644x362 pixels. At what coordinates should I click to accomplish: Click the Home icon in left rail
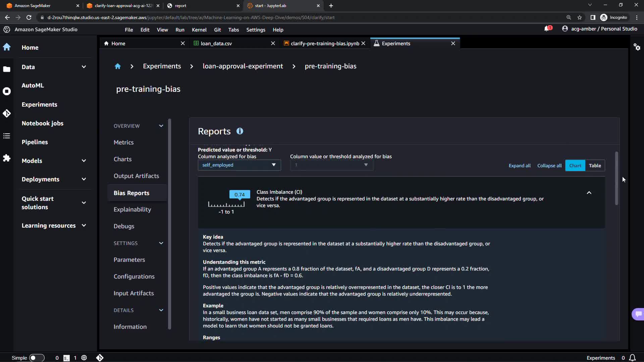(7, 47)
